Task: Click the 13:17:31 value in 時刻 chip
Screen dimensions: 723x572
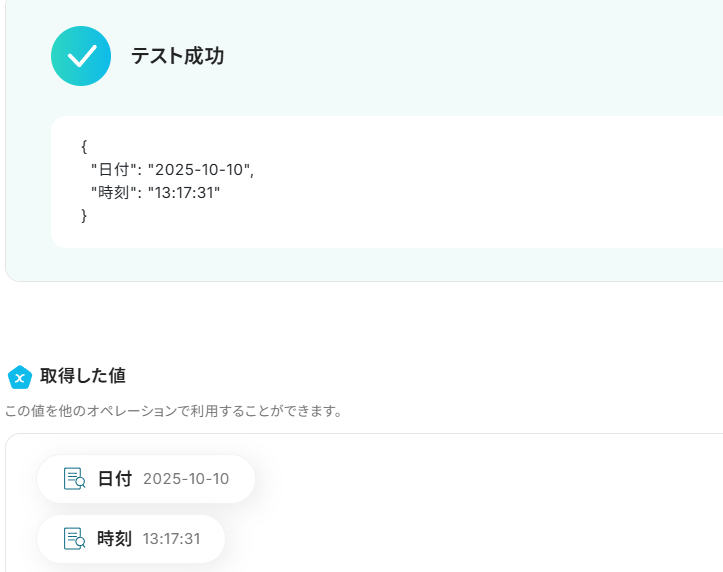Action: [171, 539]
